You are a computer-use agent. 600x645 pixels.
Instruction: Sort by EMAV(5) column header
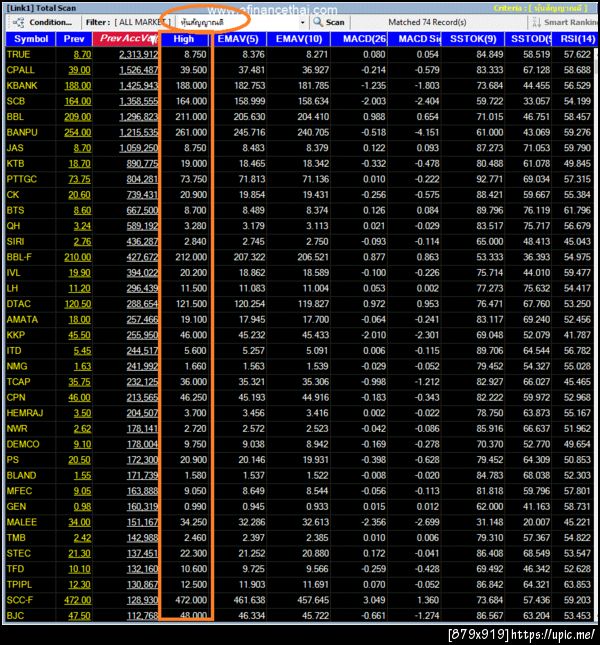tap(238, 39)
